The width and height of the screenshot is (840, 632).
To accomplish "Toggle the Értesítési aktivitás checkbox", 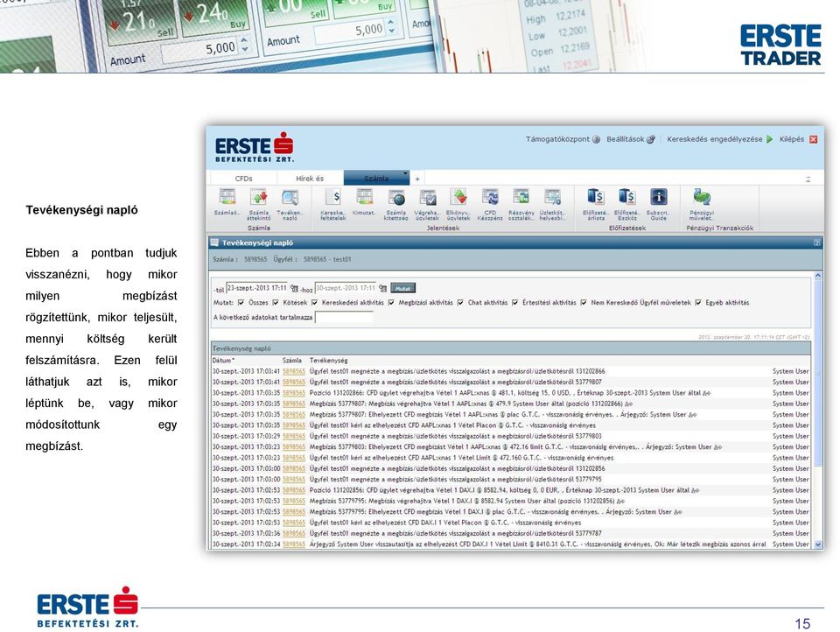I will [x=514, y=303].
